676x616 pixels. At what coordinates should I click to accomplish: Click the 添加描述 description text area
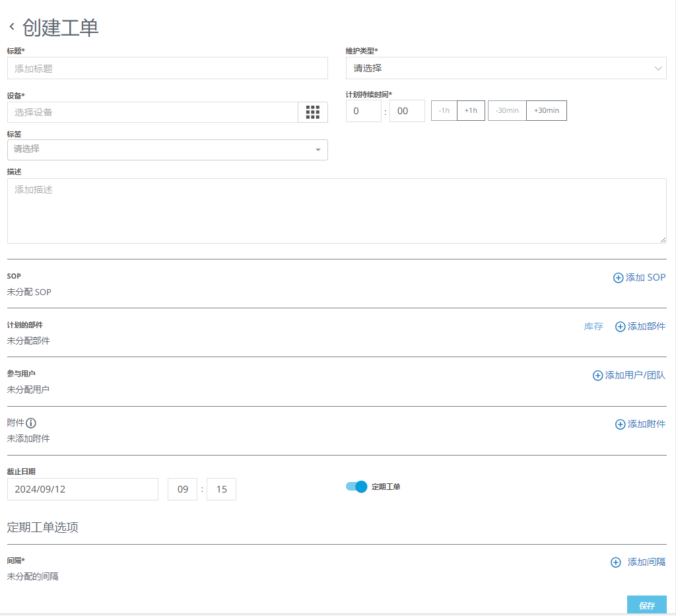[337, 211]
